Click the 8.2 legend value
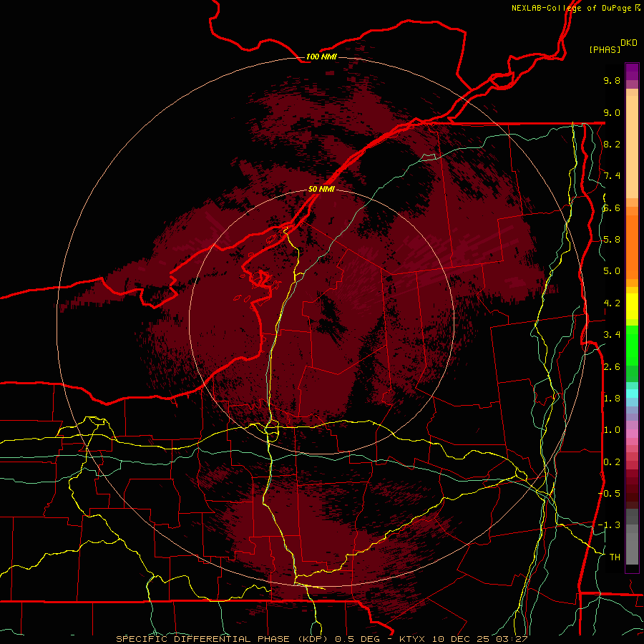The height and width of the screenshot is (644, 644). click(612, 144)
